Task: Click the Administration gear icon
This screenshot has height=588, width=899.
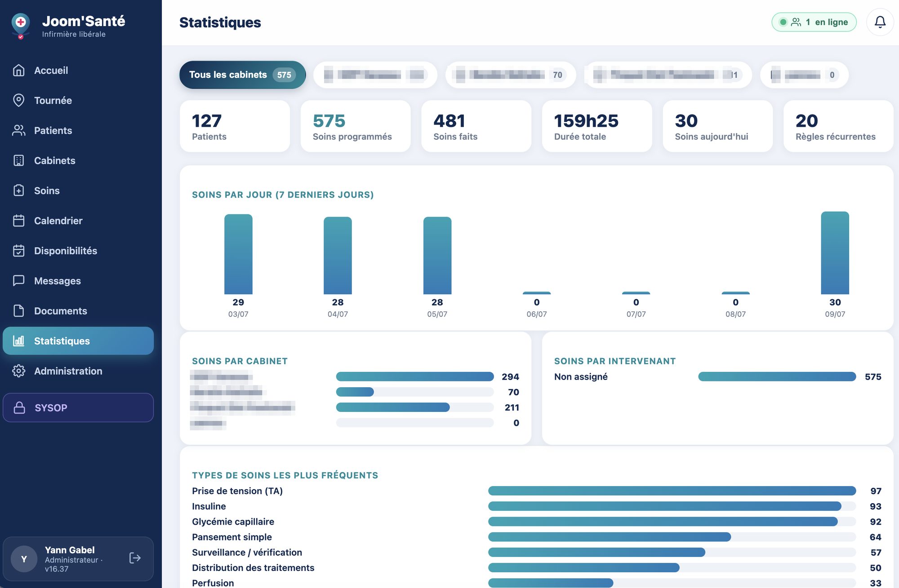Action: [x=18, y=371]
